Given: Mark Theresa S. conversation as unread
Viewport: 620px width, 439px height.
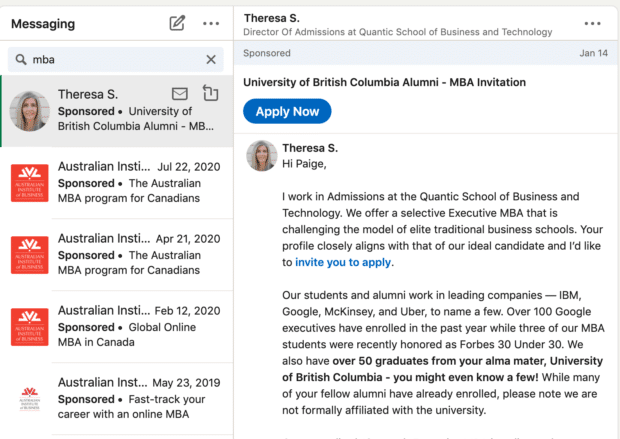Looking at the screenshot, I should pos(180,94).
